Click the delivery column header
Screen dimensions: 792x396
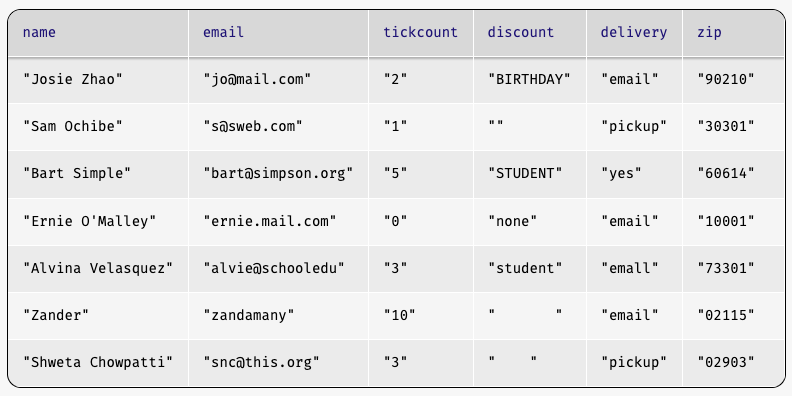(634, 33)
